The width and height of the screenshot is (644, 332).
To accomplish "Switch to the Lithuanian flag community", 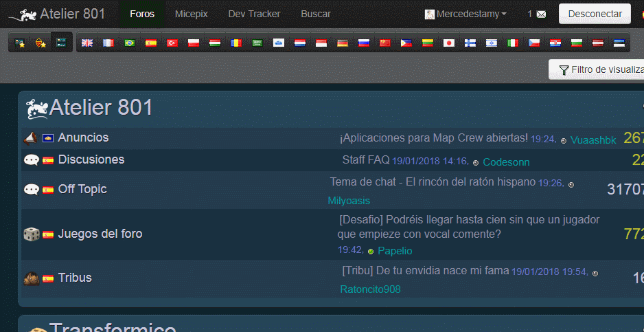I will 428,43.
